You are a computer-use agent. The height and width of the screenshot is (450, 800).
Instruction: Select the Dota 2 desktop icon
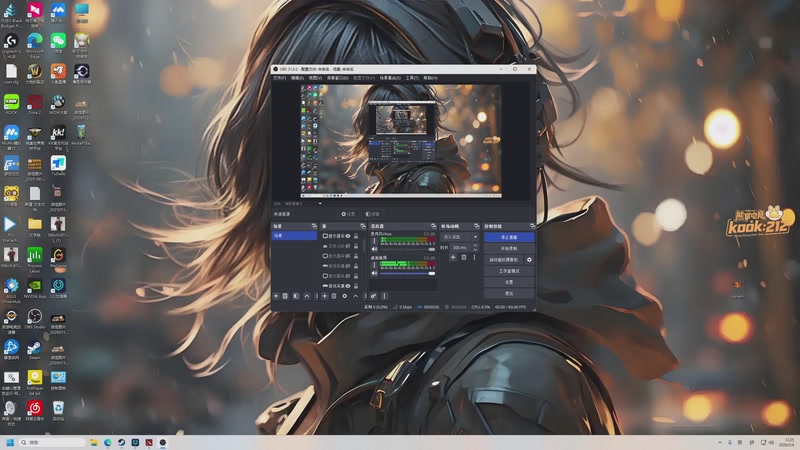point(35,105)
